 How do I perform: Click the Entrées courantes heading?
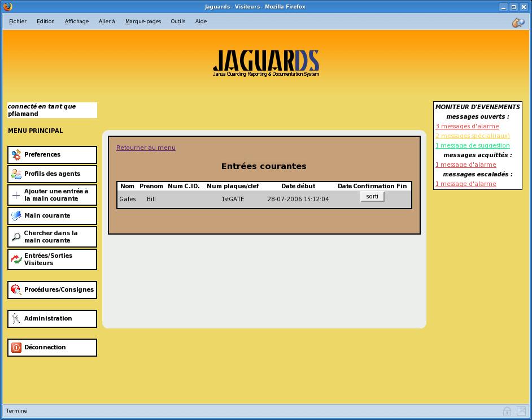(x=264, y=166)
